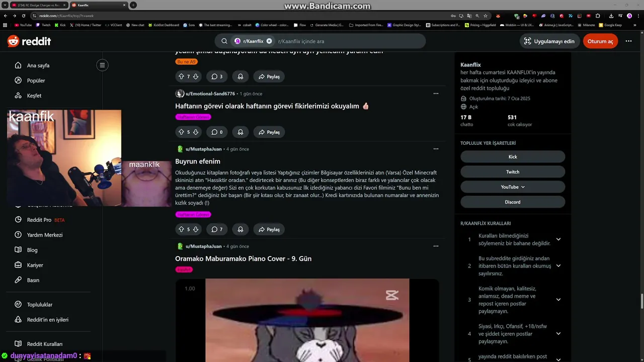Play the Oramako Maburamako video thumbnail
644x362 pixels.
tap(307, 320)
